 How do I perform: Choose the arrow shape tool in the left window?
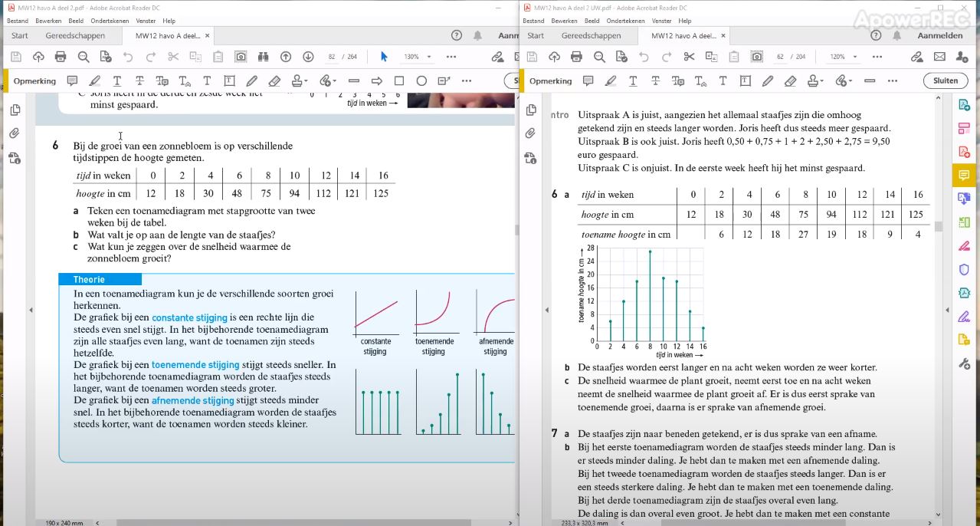point(376,81)
